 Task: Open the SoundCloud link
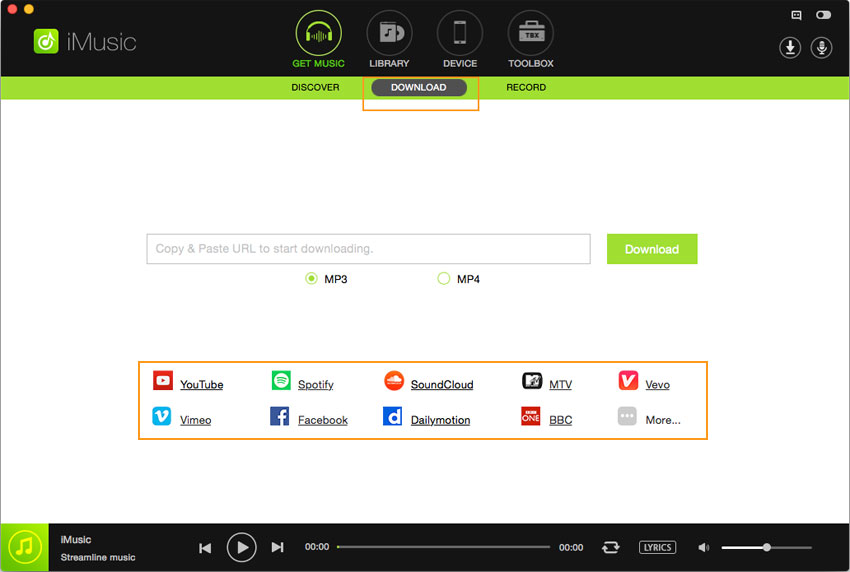tap(442, 384)
